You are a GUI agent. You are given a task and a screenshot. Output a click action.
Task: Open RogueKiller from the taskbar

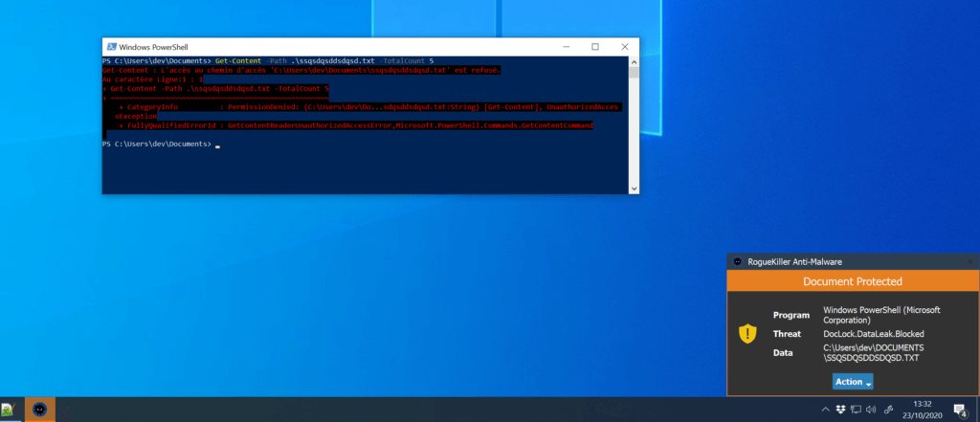[39, 409]
